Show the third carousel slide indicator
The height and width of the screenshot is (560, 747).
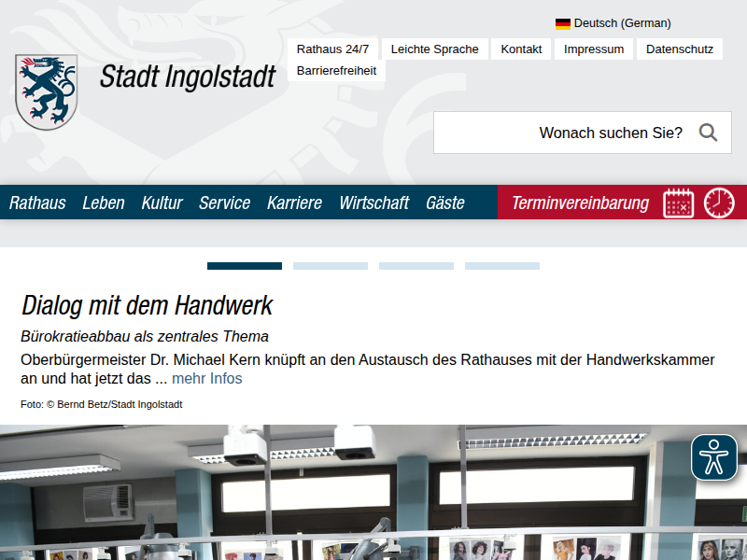pos(416,266)
